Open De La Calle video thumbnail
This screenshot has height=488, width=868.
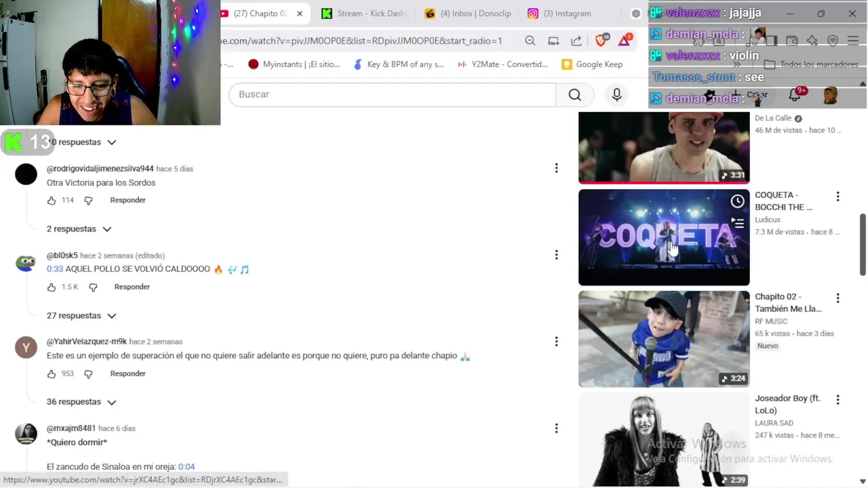pyautogui.click(x=664, y=148)
